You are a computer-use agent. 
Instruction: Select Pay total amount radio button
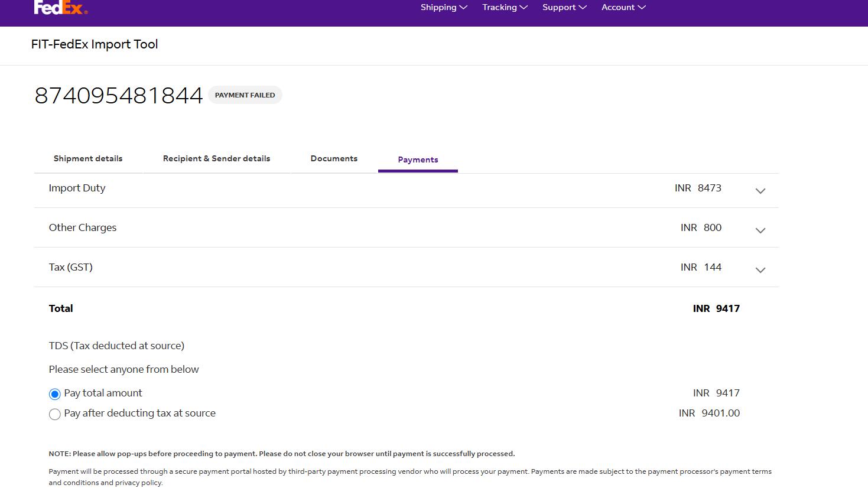pos(55,394)
